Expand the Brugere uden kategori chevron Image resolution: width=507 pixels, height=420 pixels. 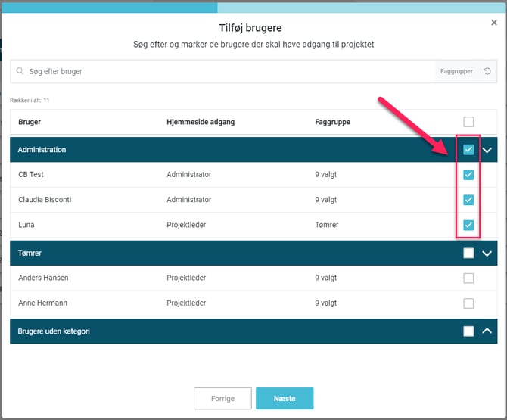487,331
